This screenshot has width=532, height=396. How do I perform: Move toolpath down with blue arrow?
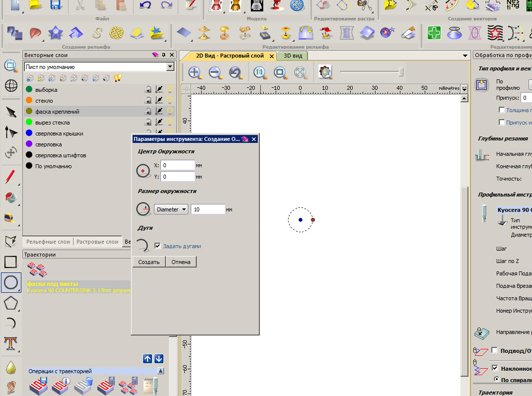click(x=159, y=359)
